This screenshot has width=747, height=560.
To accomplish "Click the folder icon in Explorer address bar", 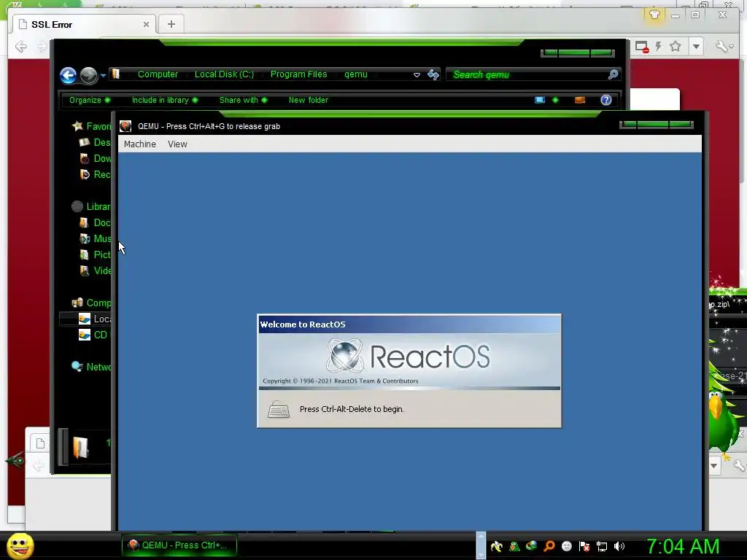I will tap(116, 74).
